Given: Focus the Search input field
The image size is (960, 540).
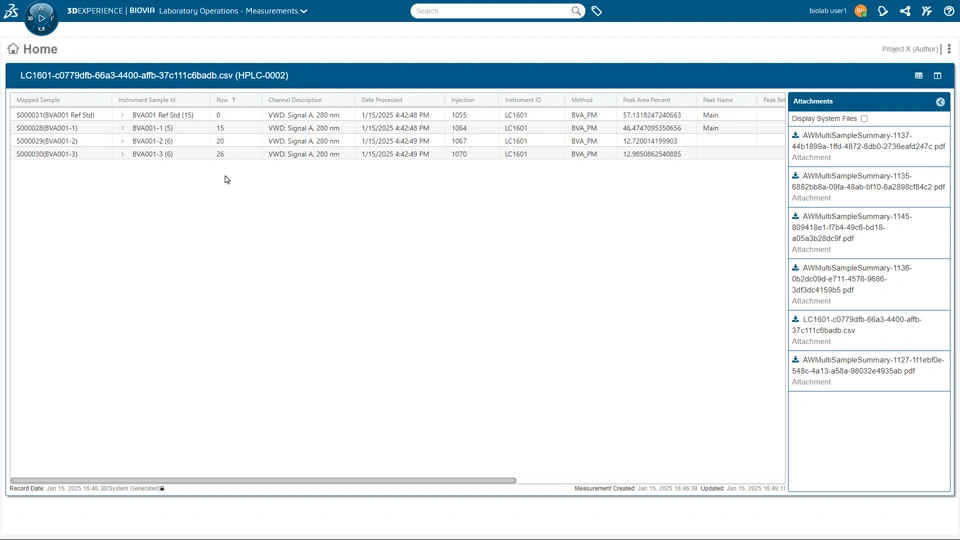Looking at the screenshot, I should click(x=492, y=11).
